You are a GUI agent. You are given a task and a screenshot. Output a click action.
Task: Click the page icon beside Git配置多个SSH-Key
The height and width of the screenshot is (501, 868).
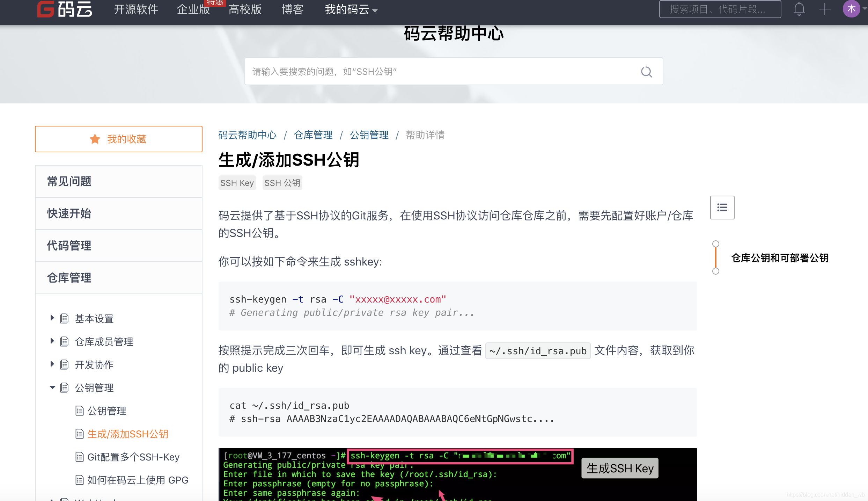80,457
